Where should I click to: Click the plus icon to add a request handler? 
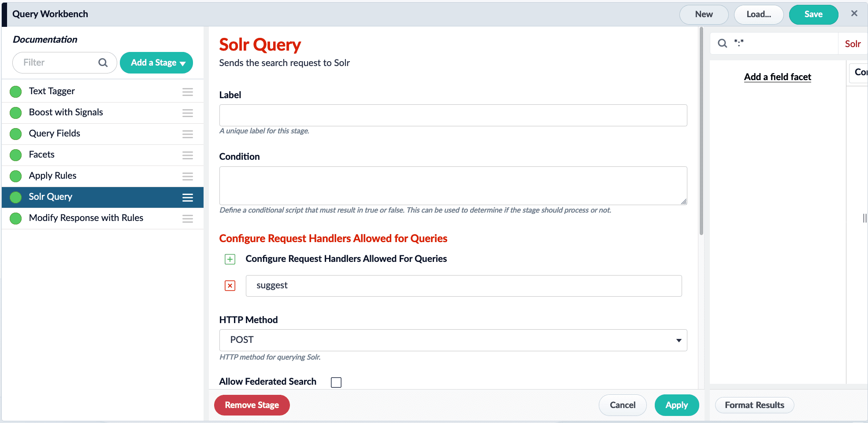(x=230, y=259)
